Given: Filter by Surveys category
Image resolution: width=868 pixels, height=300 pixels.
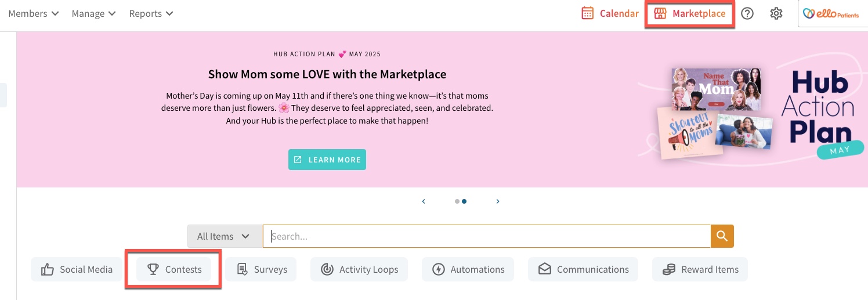Looking at the screenshot, I should point(261,269).
